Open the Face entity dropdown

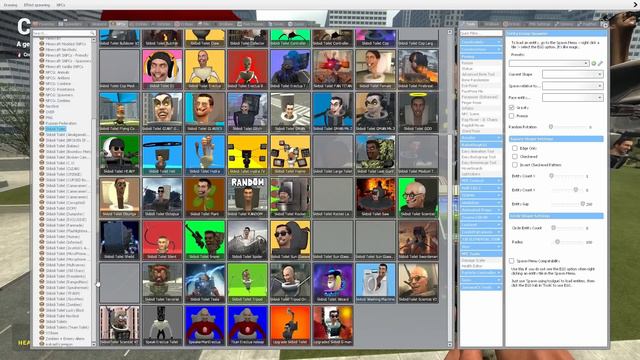point(572,98)
